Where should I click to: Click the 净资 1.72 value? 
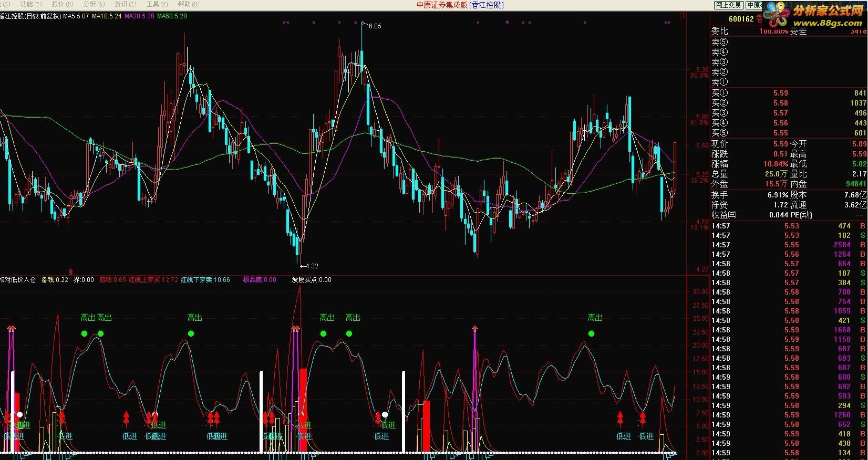781,205
